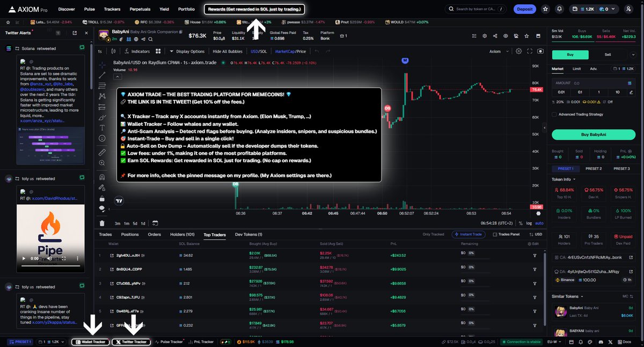This screenshot has width=644, height=347.
Task: Select the zoom in chart tool
Action: point(103,163)
